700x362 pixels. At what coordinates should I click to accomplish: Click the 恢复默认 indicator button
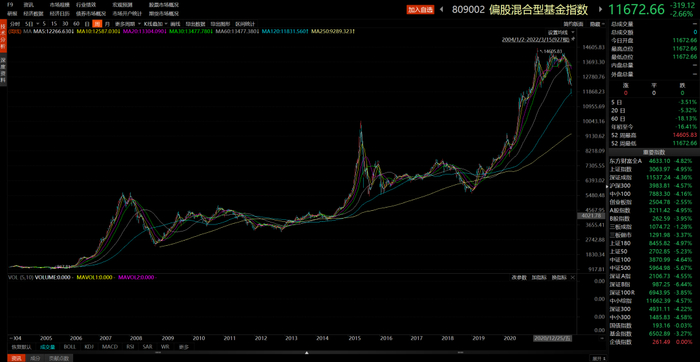pyautogui.click(x=21, y=346)
